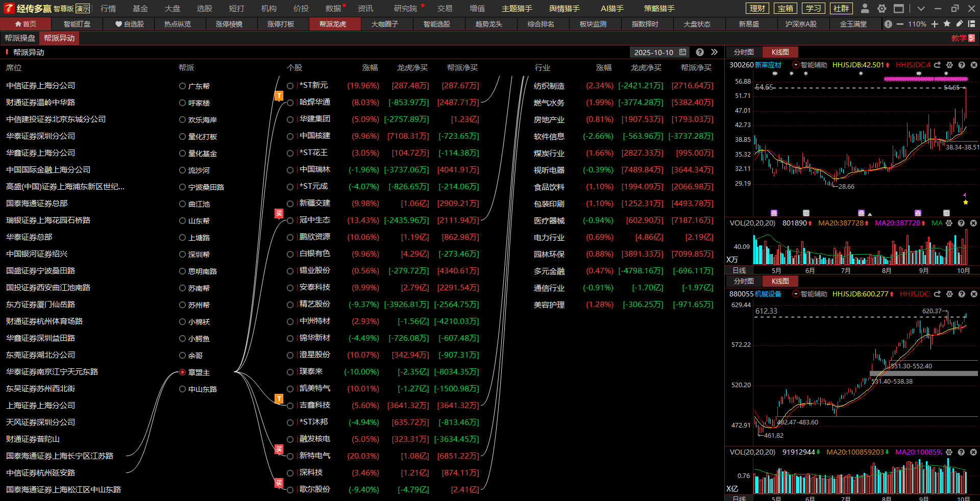
Task: Open gear settings on 新莱应材 chart
Action: coord(949,65)
